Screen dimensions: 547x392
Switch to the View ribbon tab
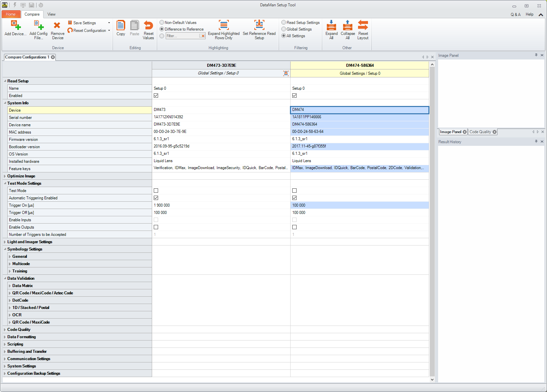pos(51,14)
